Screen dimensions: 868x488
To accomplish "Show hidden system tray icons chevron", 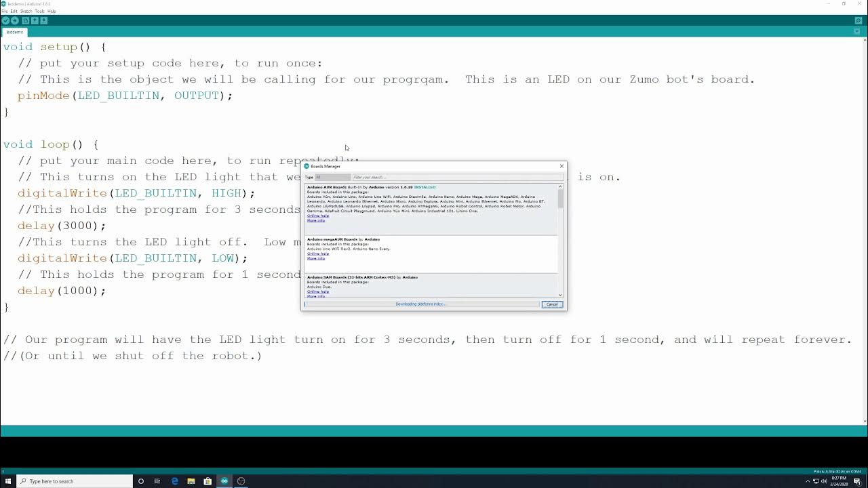I will pyautogui.click(x=808, y=481).
